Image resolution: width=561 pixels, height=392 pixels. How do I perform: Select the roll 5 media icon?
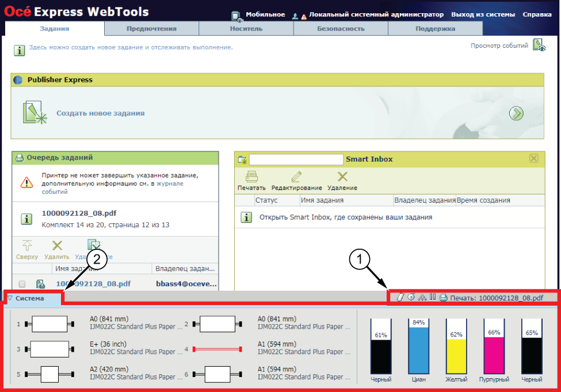tap(49, 375)
